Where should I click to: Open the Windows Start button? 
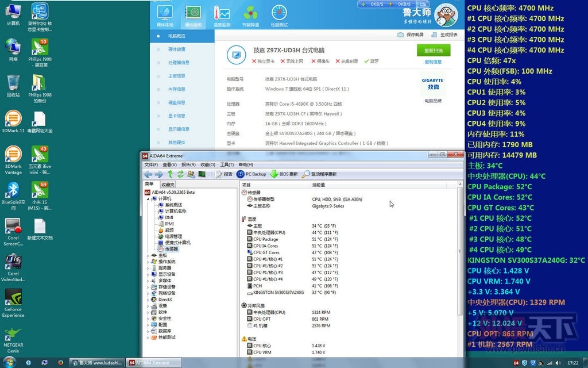(x=8, y=362)
